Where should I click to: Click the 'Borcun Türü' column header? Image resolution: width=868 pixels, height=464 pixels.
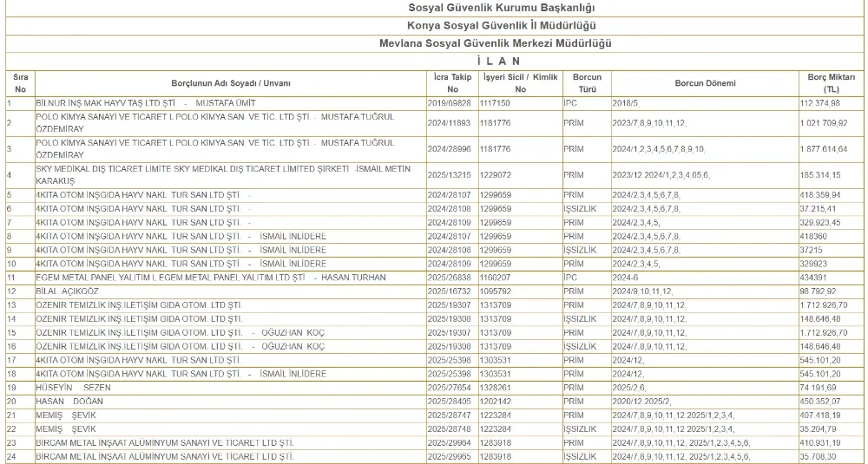[588, 82]
